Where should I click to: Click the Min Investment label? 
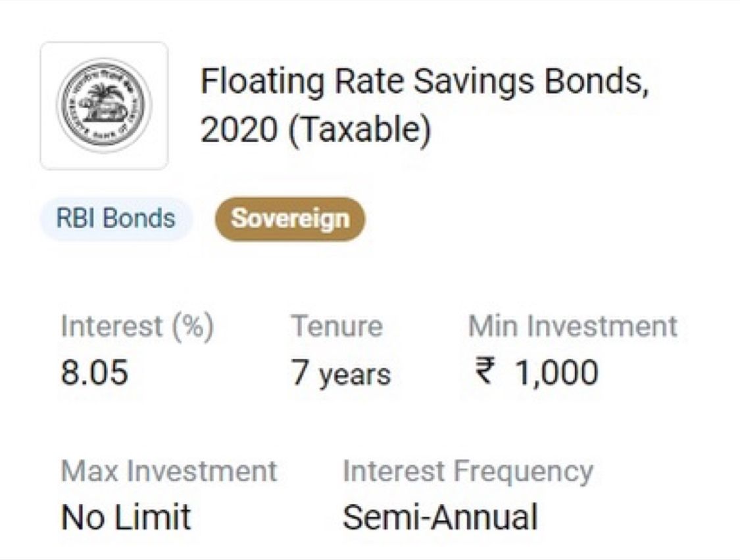572,327
